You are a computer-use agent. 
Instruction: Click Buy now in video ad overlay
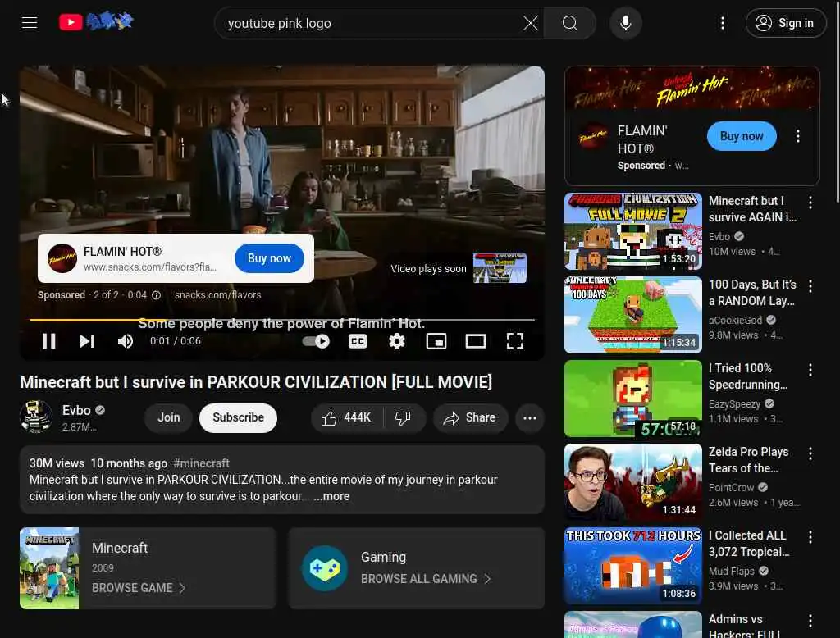pyautogui.click(x=269, y=258)
